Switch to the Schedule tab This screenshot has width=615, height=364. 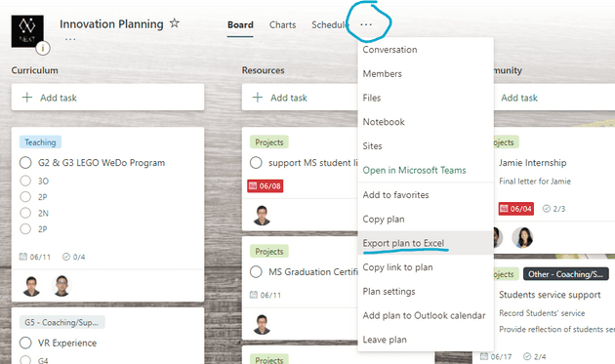click(330, 24)
